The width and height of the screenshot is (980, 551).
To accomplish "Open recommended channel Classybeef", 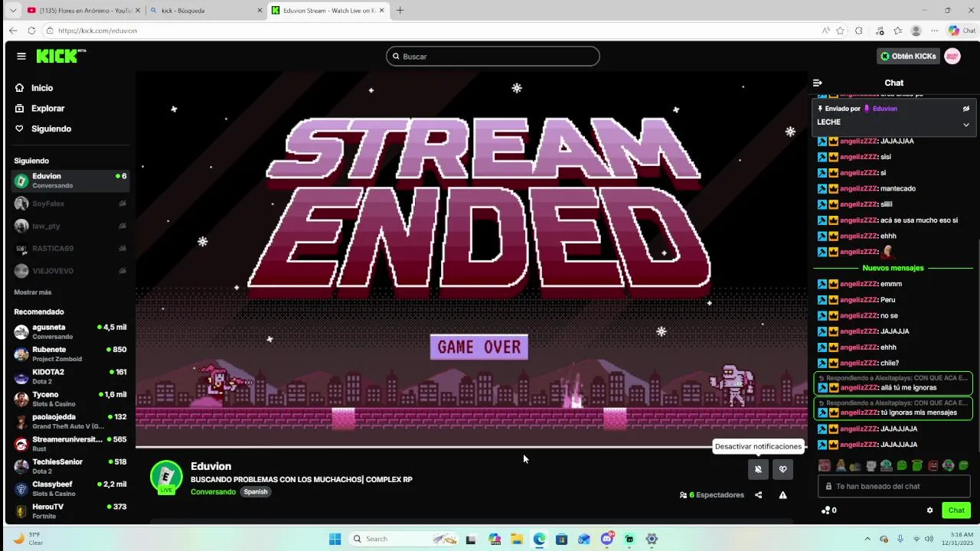I will pyautogui.click(x=71, y=488).
